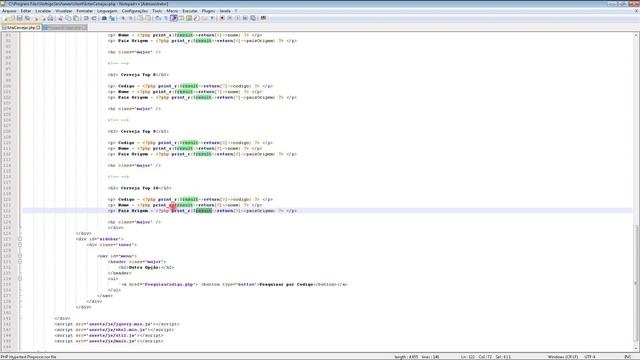640x360 pixels.
Task: Open the Configurações menu
Action: point(135,11)
